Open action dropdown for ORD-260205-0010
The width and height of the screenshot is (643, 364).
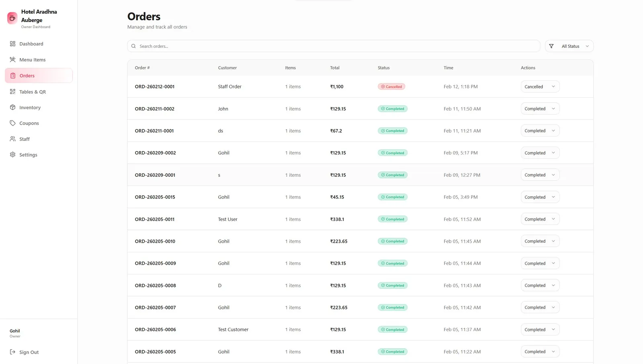click(x=540, y=241)
